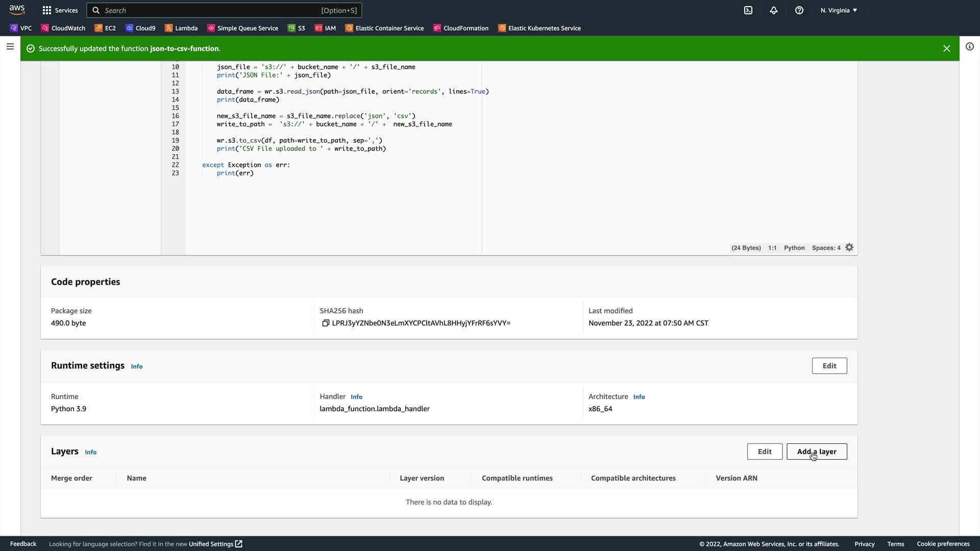Image resolution: width=980 pixels, height=551 pixels.
Task: Open the notifications bell icon
Action: pyautogui.click(x=774, y=10)
